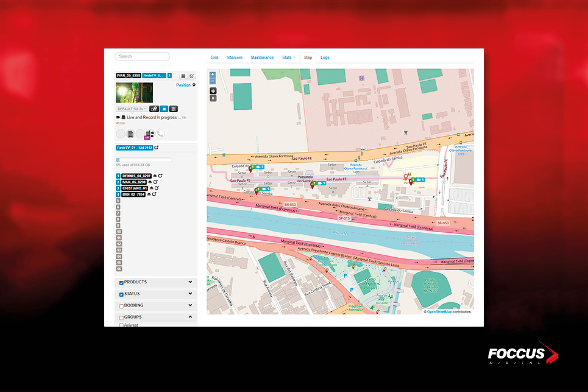Screen dimensions: 588x392
Task: Click the Position link
Action: pyautogui.click(x=183, y=85)
